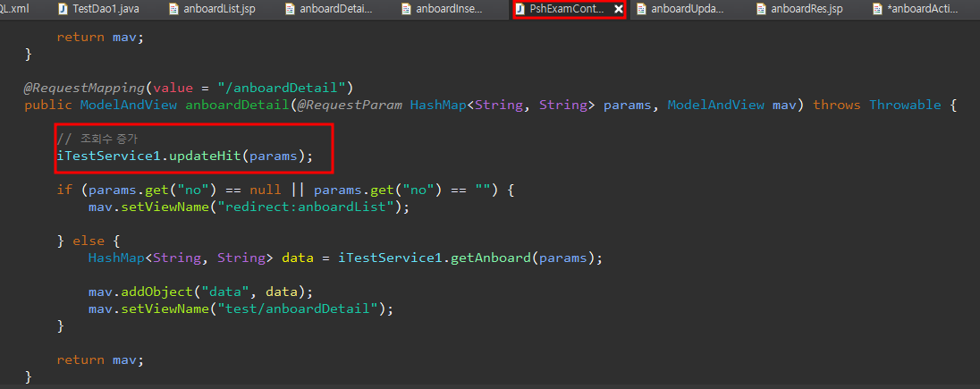Image resolution: width=980 pixels, height=389 pixels.
Task: Click the file icon on anboardUpda... tab
Action: pyautogui.click(x=641, y=9)
